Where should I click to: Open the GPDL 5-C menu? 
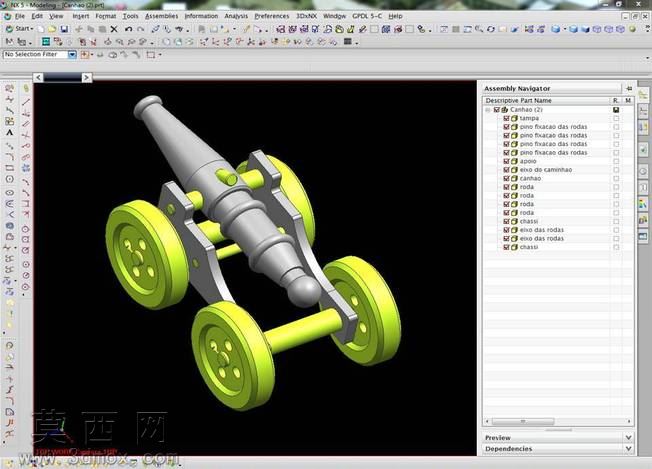[367, 16]
